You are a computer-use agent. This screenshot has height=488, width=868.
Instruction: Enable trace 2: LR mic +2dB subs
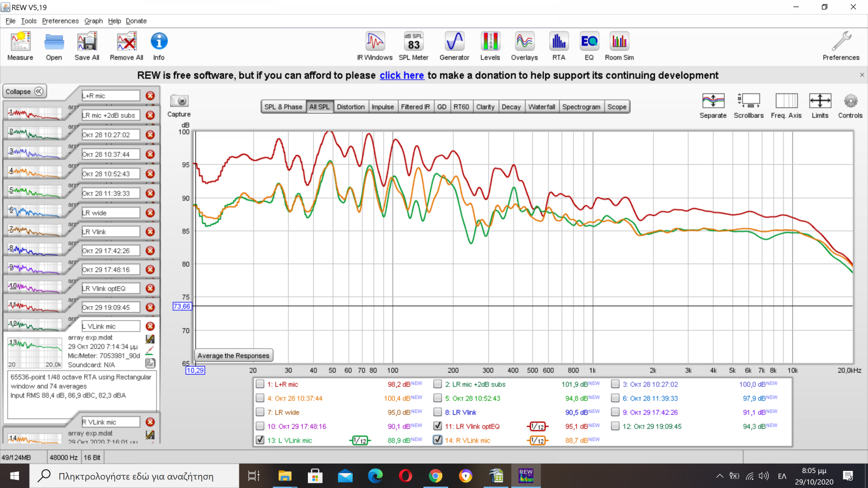438,384
